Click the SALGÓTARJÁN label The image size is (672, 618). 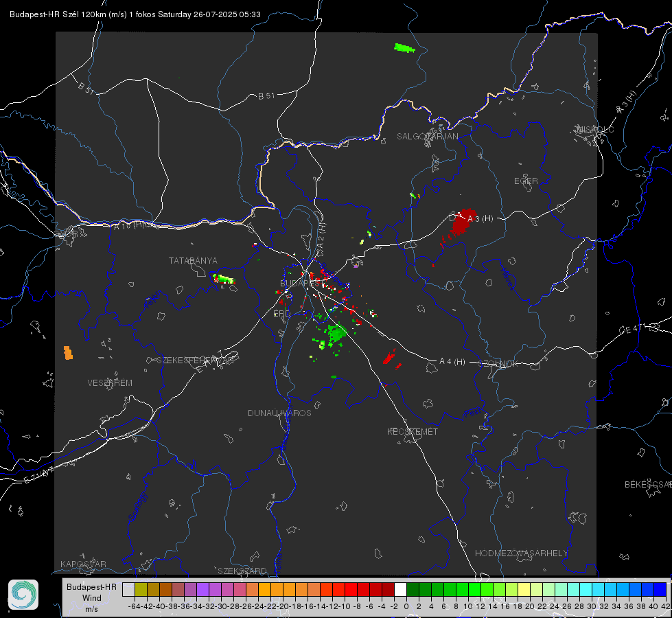pyautogui.click(x=427, y=137)
